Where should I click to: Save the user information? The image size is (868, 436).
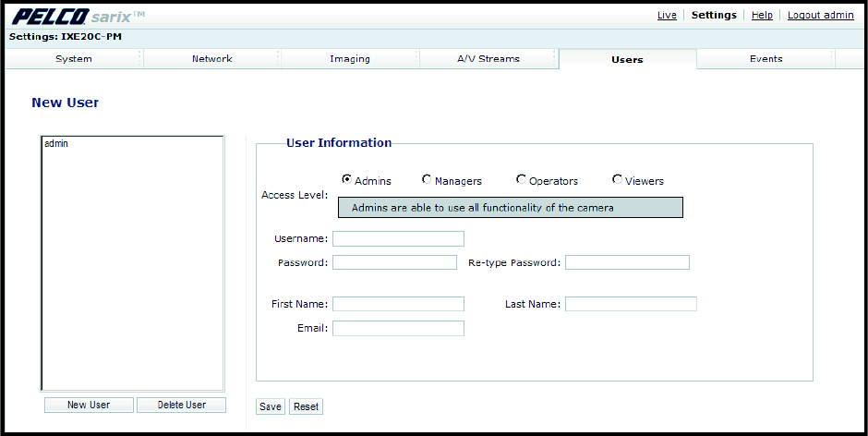click(271, 407)
